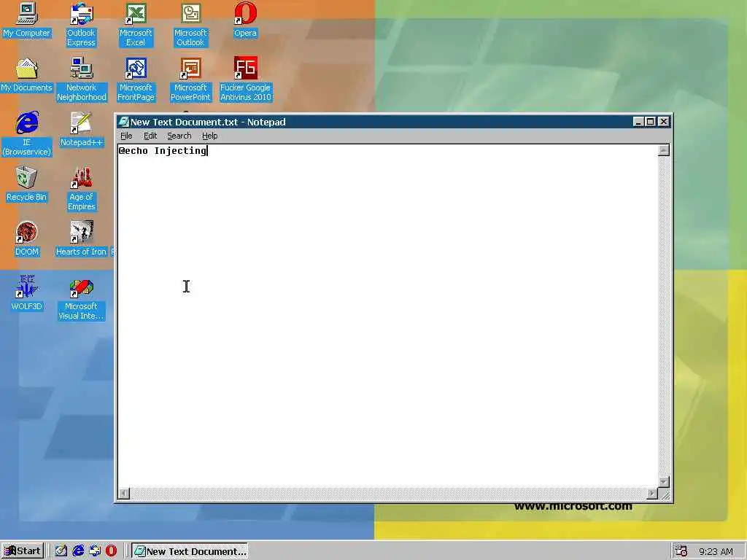747x560 pixels.
Task: Launch Opera from the quick launch bar
Action: click(111, 551)
